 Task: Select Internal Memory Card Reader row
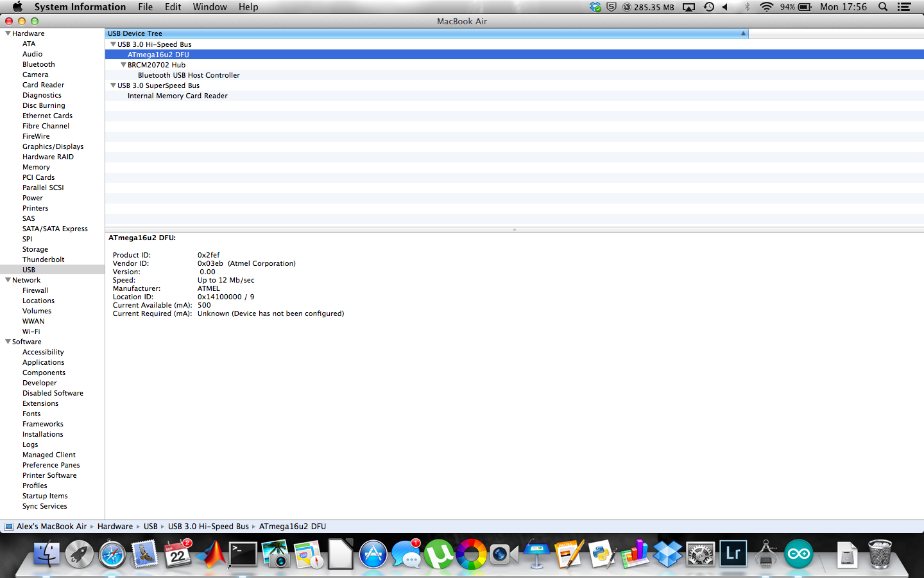(515, 96)
